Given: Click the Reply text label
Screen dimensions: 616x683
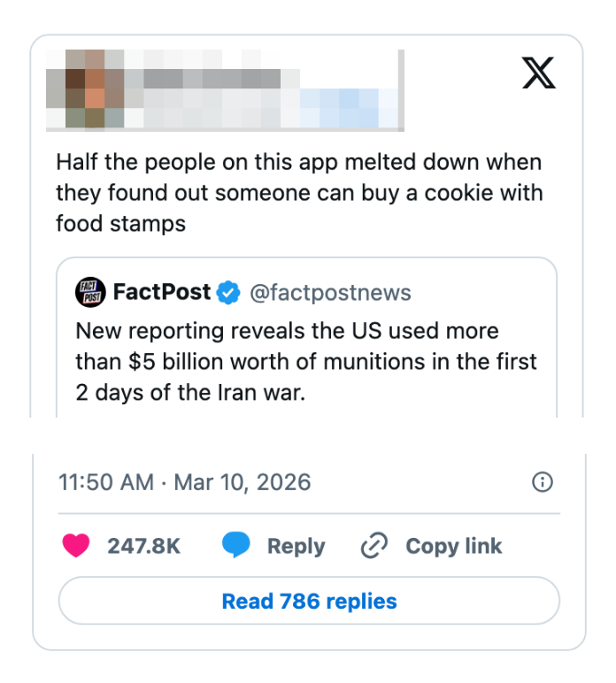Looking at the screenshot, I should [296, 546].
